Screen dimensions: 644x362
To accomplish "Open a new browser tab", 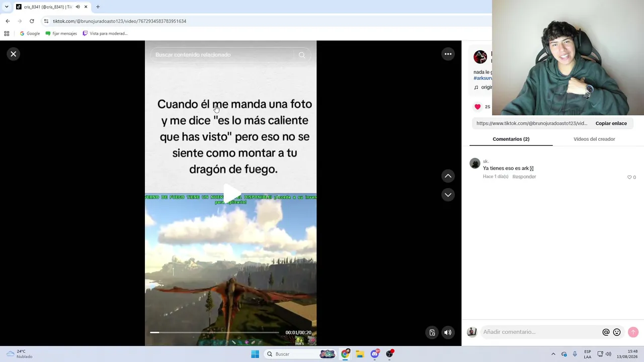I will click(98, 7).
